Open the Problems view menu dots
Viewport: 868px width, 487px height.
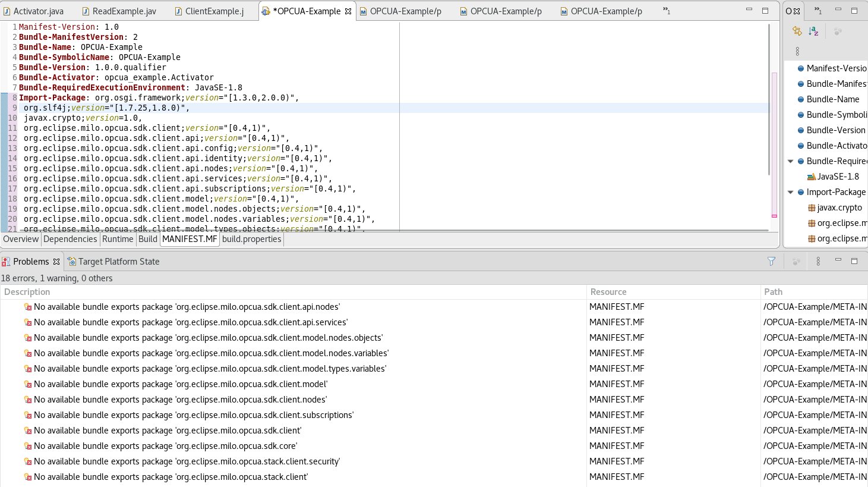818,261
